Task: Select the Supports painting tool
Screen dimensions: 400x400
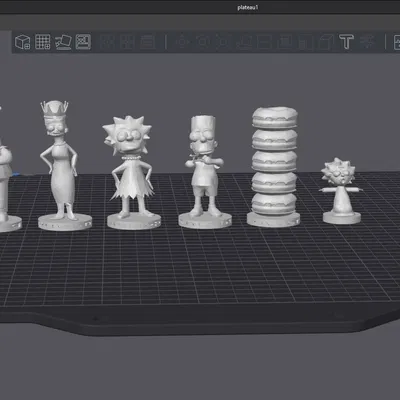Action: 305,42
